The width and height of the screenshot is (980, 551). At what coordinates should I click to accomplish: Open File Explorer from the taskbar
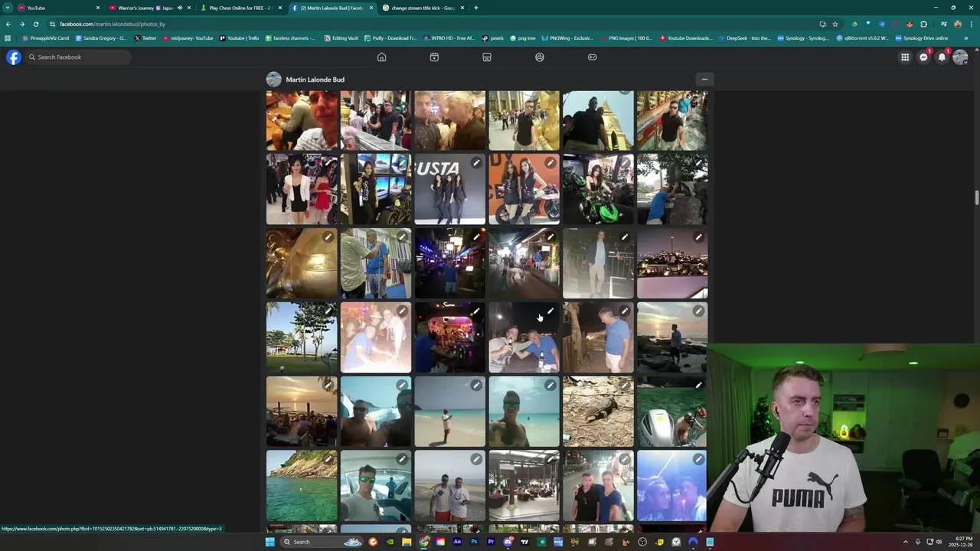click(x=407, y=542)
